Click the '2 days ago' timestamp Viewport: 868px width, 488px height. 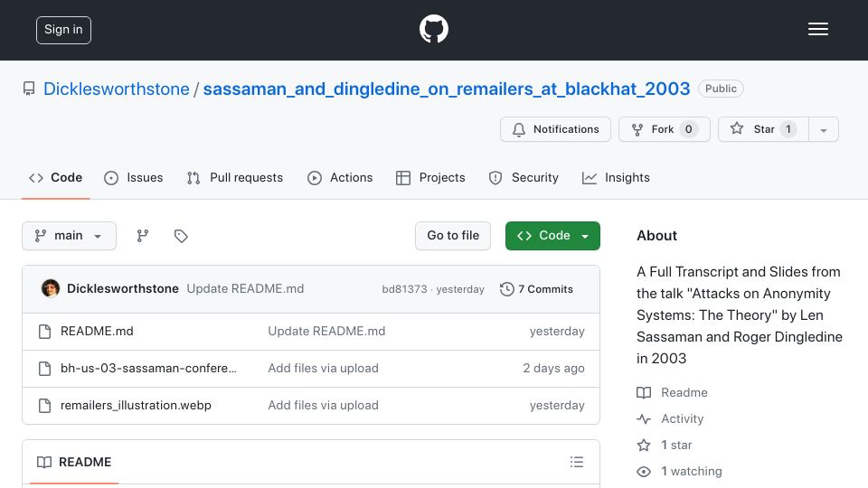(553, 369)
